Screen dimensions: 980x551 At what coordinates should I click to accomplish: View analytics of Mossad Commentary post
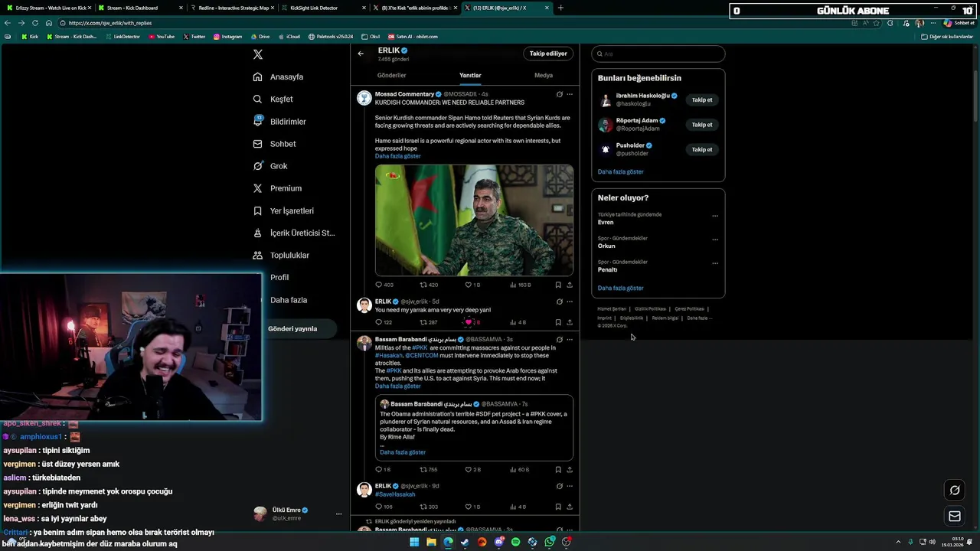(521, 285)
